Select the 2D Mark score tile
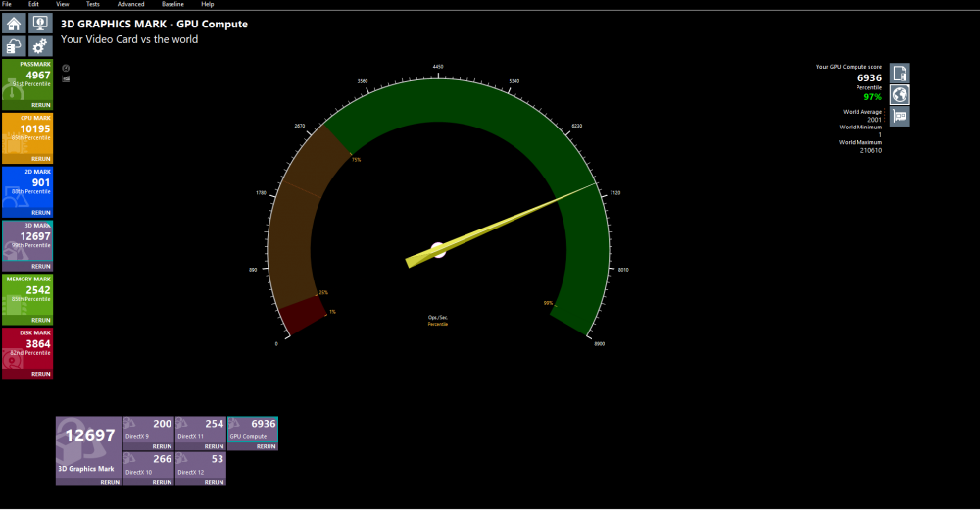This screenshot has height=510, width=980. pos(26,186)
